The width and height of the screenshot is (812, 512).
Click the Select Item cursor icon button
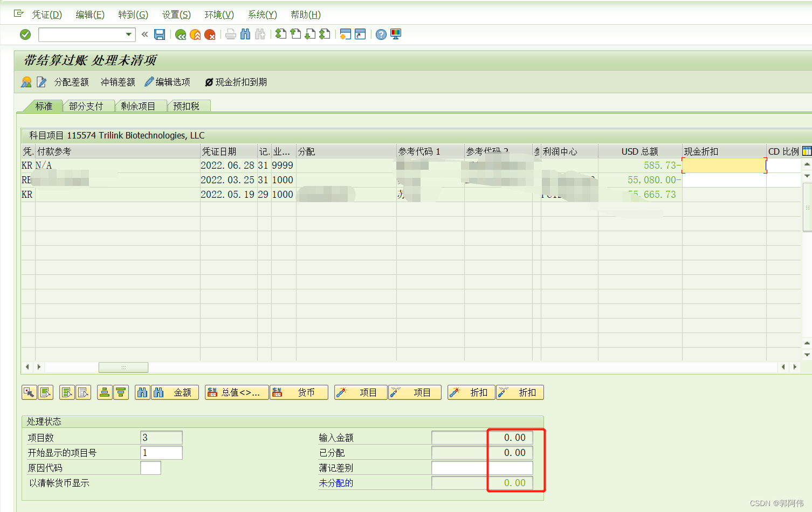29,392
